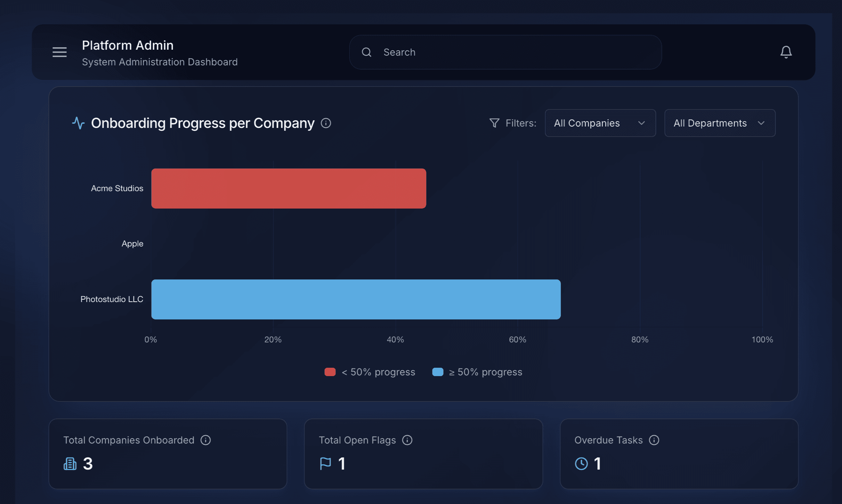Click the clock icon in Overdue Tasks card
The image size is (842, 504).
pyautogui.click(x=581, y=464)
